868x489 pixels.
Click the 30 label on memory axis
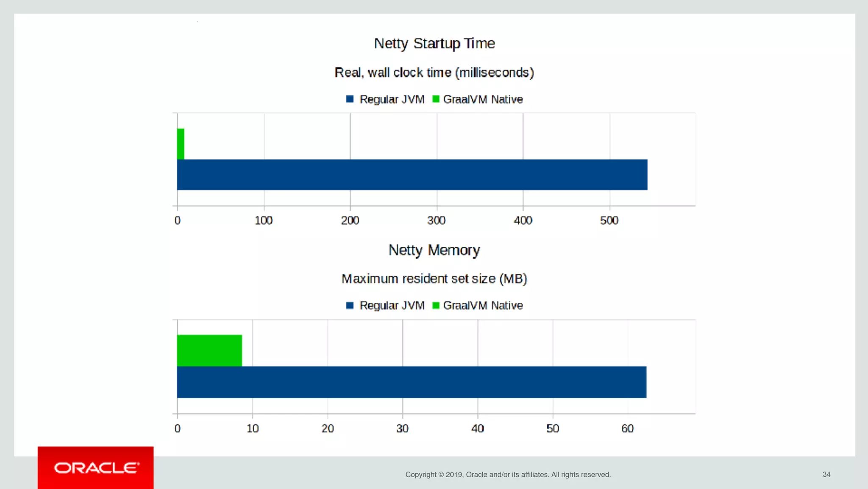point(402,428)
